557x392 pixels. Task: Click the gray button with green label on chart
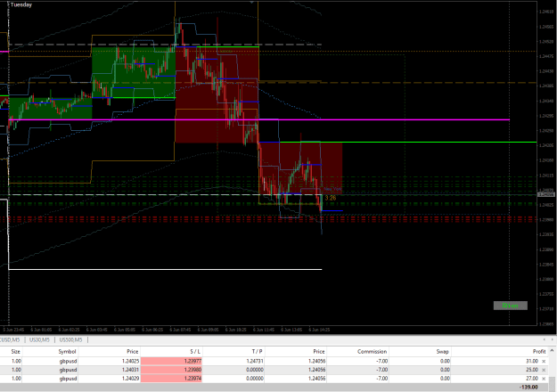point(510,306)
